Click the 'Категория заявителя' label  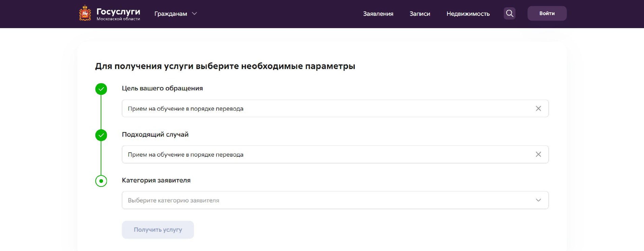[156, 180]
